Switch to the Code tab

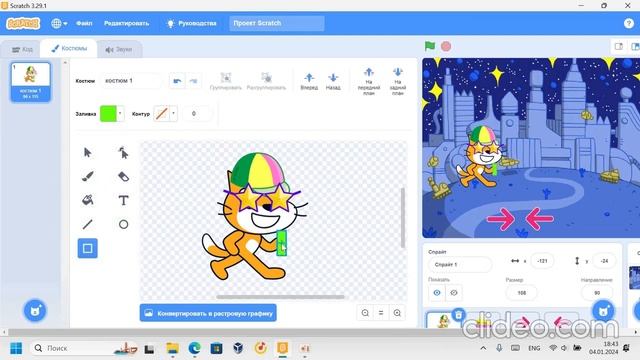(x=22, y=49)
